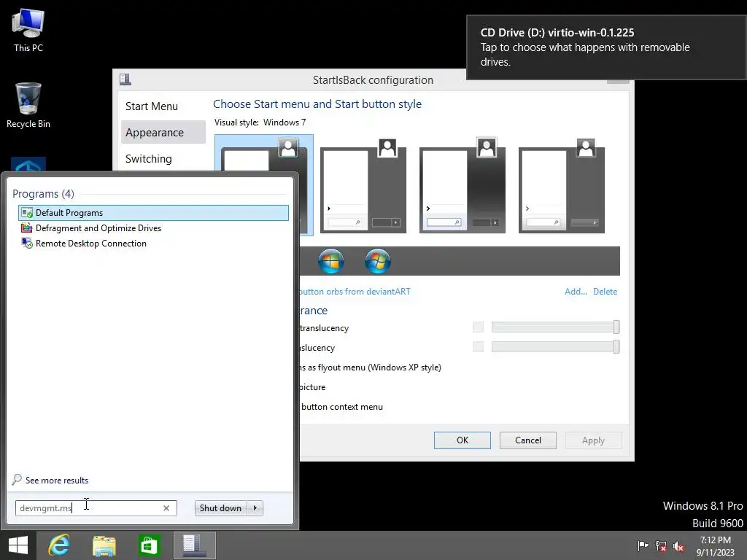Click the Apply button

pos(593,440)
